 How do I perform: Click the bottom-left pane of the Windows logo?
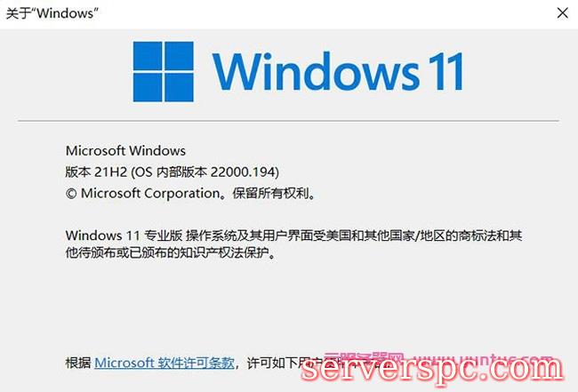click(148, 88)
